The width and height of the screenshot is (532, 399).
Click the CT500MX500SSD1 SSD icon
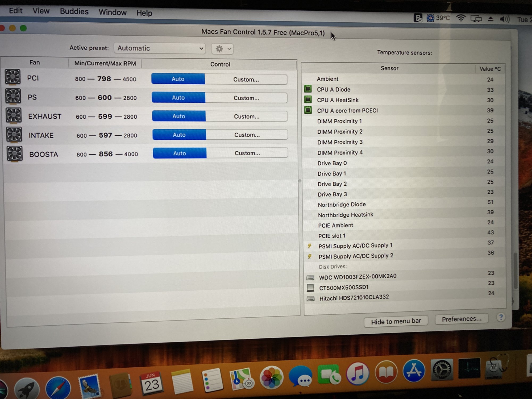pyautogui.click(x=310, y=288)
